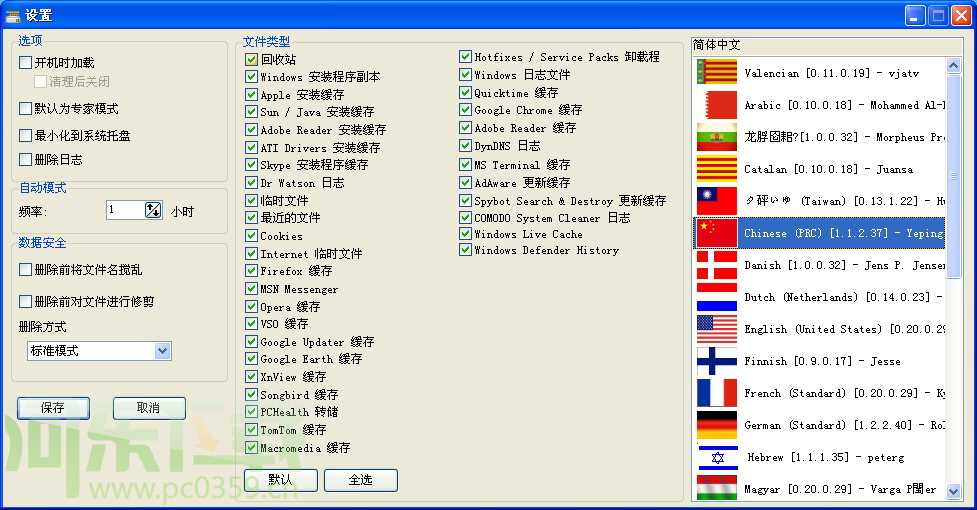Open the 删除方式 标准模式 dropdown
This screenshot has width=977, height=510.
click(162, 351)
